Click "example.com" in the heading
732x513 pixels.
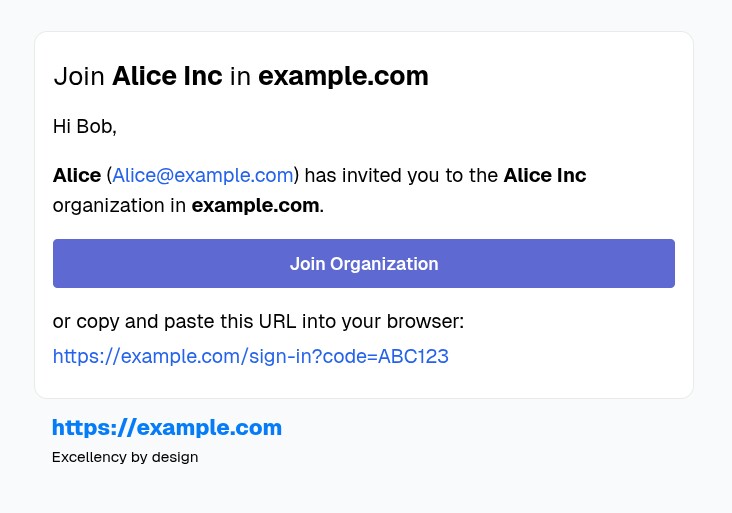click(343, 76)
